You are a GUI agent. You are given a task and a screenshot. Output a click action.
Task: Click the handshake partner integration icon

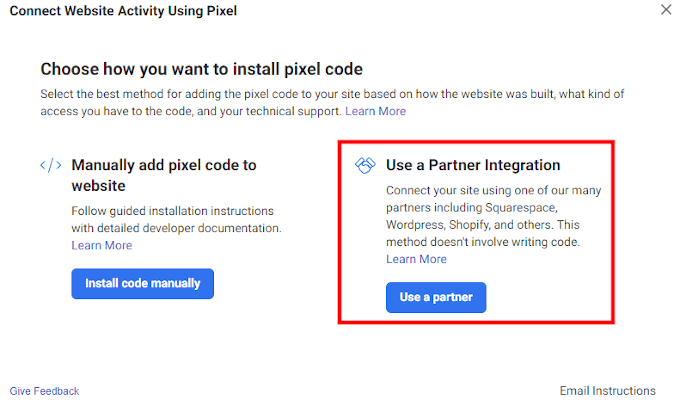click(365, 165)
